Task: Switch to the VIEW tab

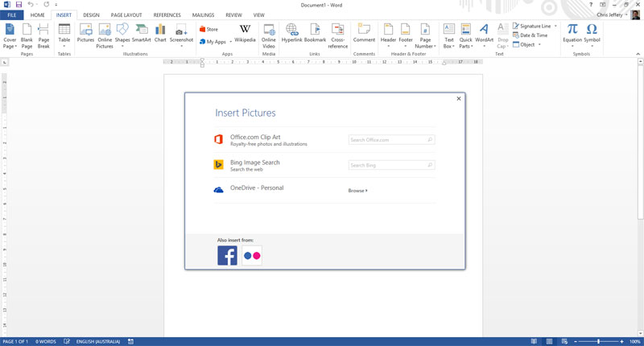Action: (258, 14)
